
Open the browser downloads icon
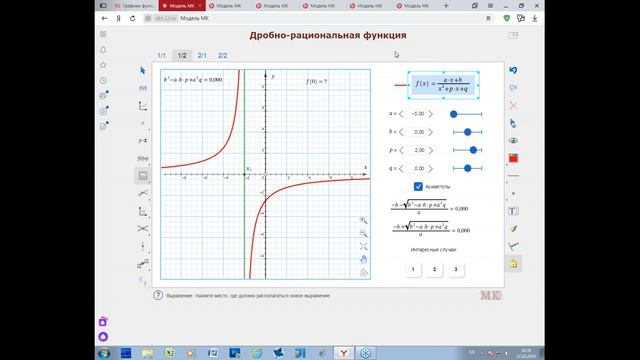535,18
